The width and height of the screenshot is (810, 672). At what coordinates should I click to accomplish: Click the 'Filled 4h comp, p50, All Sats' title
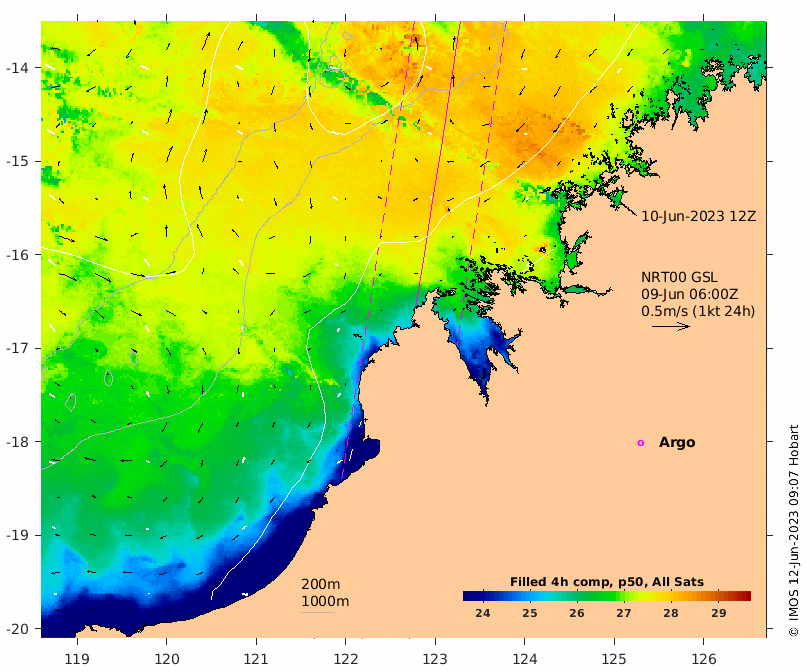607,582
